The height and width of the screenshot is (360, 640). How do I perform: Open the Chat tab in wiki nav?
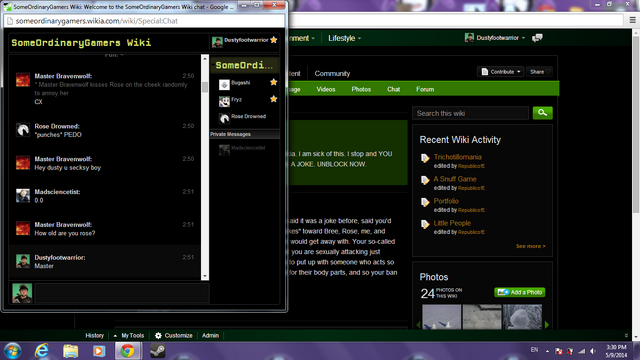[x=393, y=89]
